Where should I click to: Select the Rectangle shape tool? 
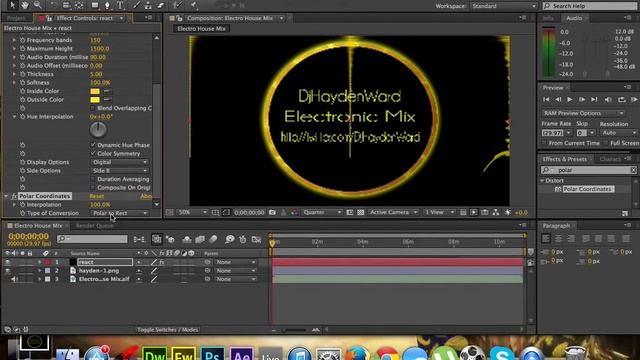click(95, 5)
